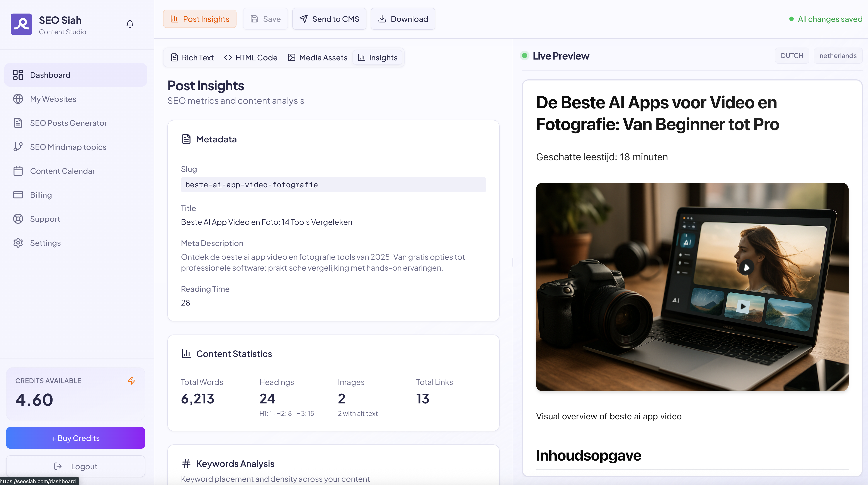Open Settings gear icon

[x=18, y=243]
